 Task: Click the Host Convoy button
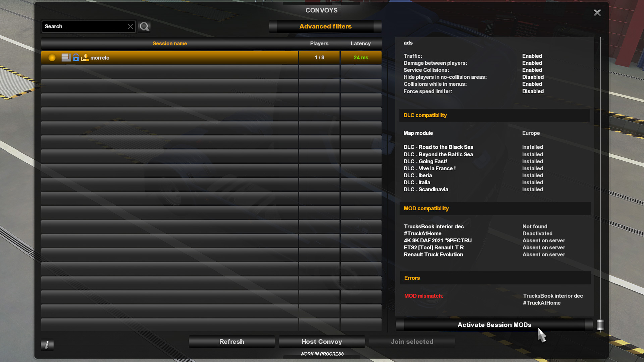(x=322, y=341)
